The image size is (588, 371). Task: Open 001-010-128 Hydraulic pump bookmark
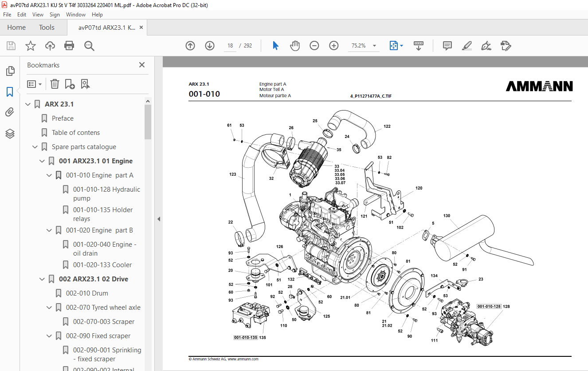click(106, 194)
